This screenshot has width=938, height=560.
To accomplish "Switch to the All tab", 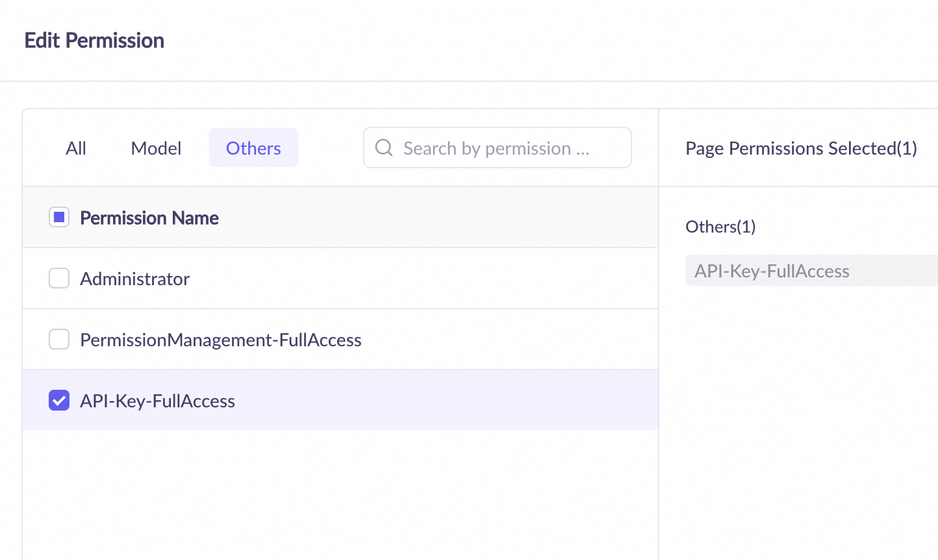I will coord(76,148).
